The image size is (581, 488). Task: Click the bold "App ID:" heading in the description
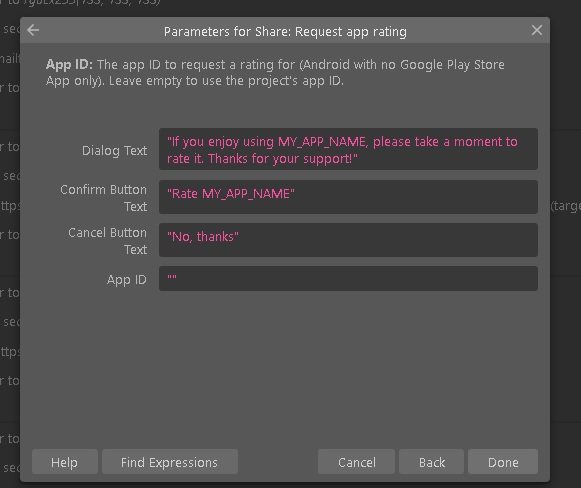click(69, 64)
